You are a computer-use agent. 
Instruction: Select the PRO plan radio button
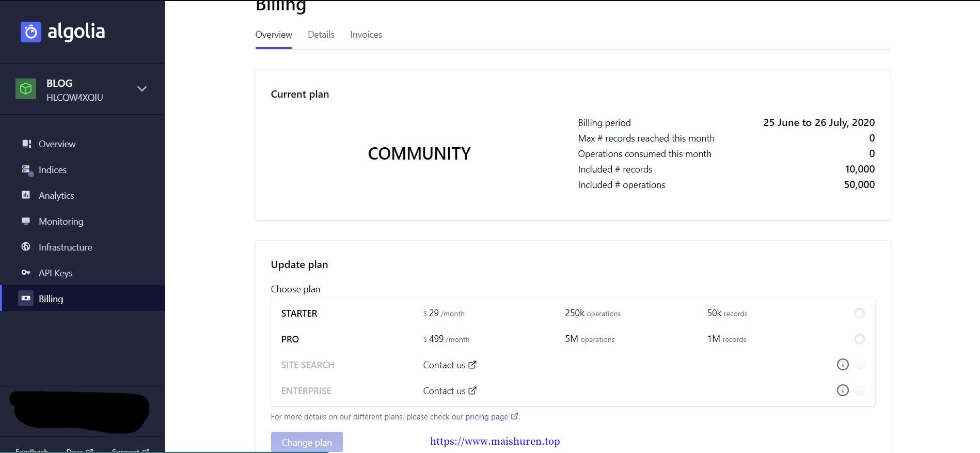859,339
